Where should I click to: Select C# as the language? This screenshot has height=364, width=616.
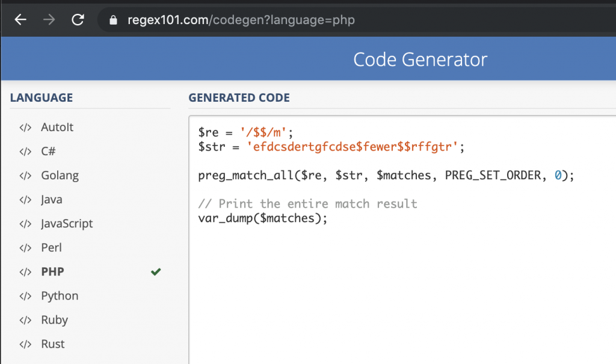(48, 152)
